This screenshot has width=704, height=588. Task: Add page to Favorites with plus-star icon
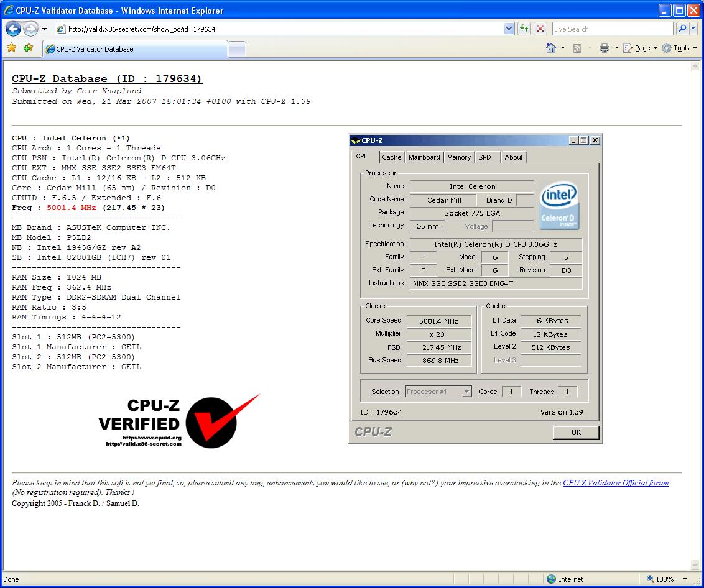coord(28,48)
